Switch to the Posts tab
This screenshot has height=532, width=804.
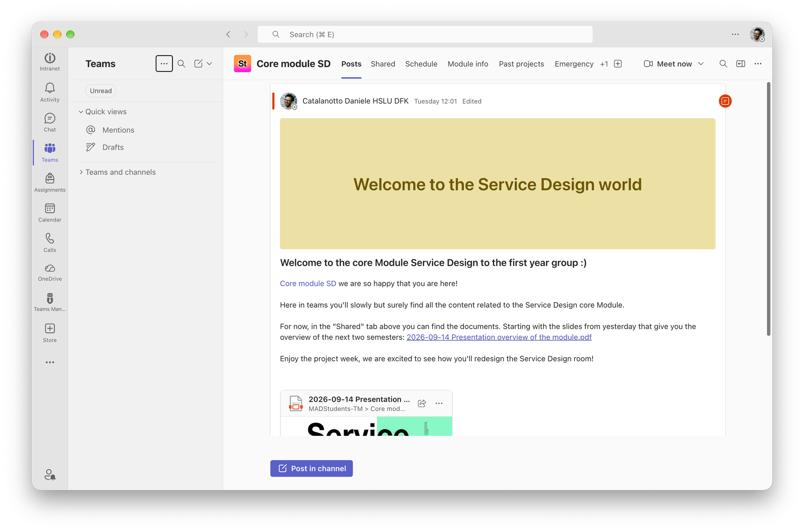click(351, 64)
